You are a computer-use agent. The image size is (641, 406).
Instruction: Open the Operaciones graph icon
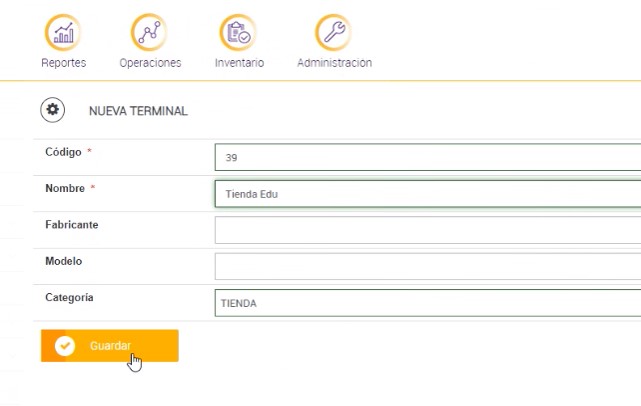tap(150, 32)
